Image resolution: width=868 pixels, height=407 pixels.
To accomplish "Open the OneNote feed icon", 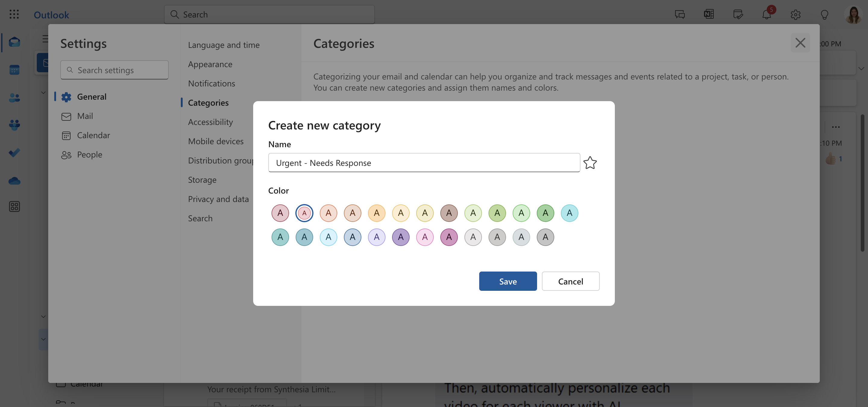I will point(709,14).
